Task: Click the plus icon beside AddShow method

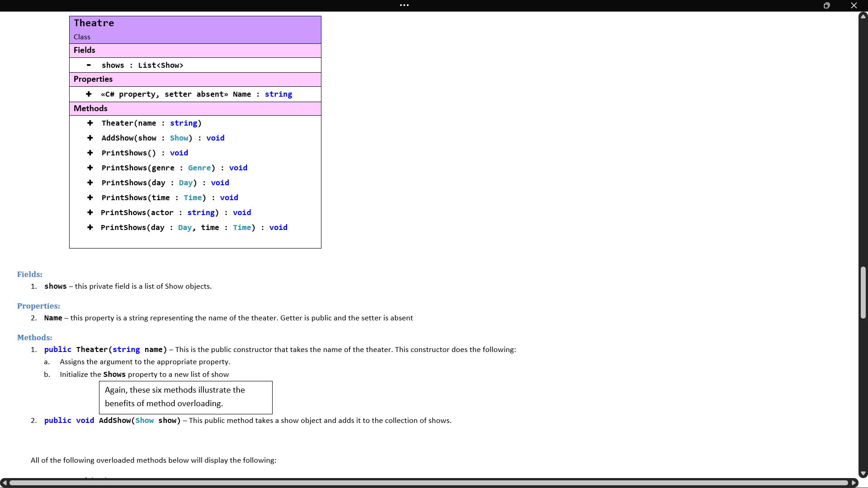Action: coord(90,138)
